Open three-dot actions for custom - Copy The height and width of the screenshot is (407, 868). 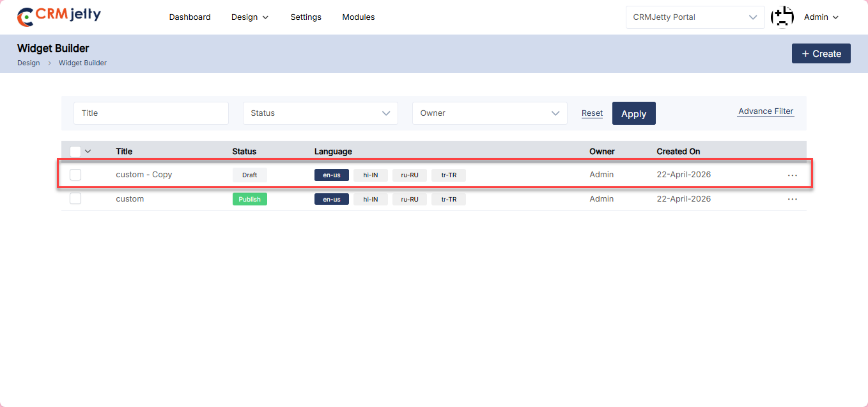tap(793, 175)
